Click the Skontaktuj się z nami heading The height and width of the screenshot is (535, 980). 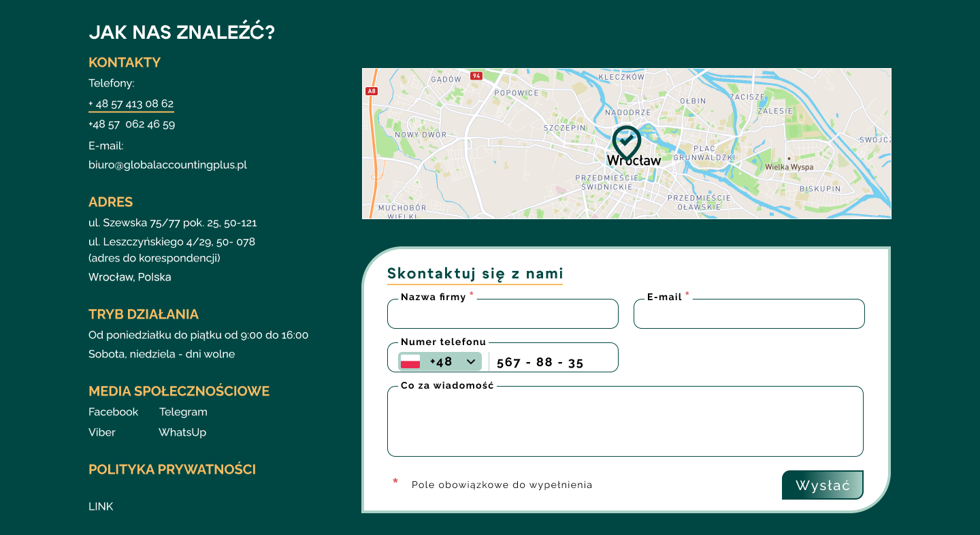(475, 274)
